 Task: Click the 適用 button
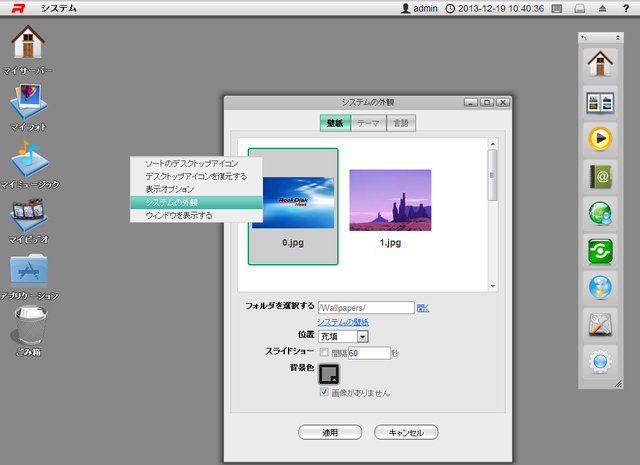click(x=329, y=433)
